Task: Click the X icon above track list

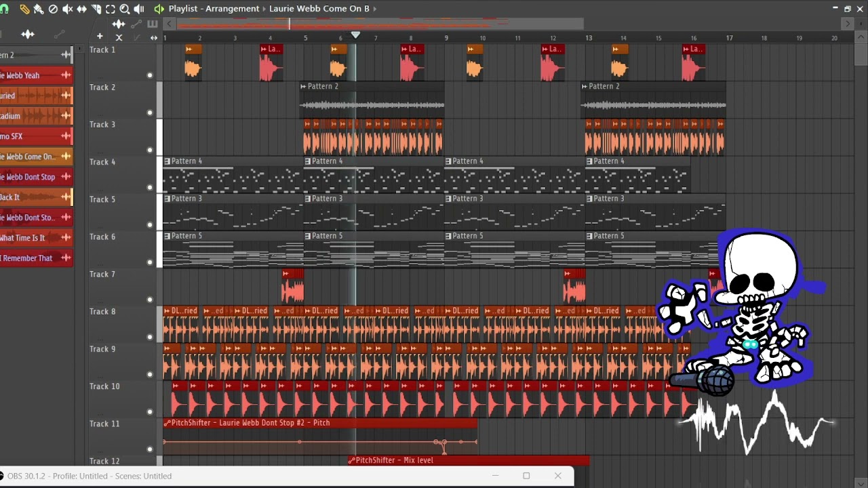Action: pos(119,37)
